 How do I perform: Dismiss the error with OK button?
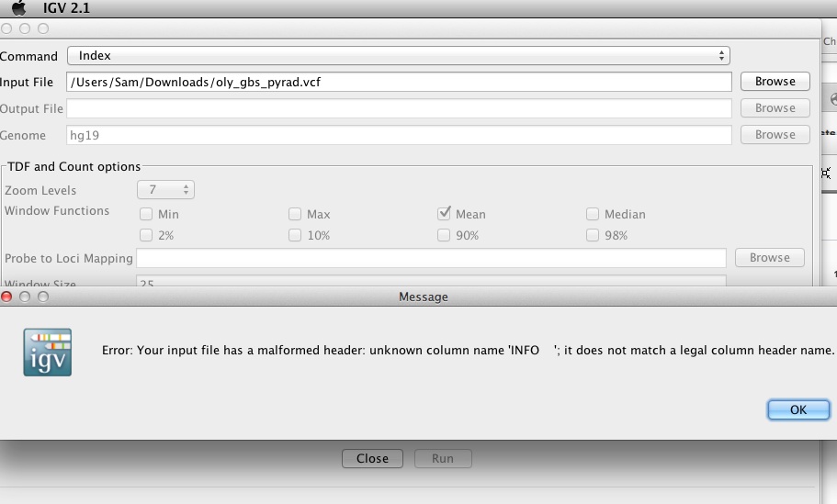point(798,409)
